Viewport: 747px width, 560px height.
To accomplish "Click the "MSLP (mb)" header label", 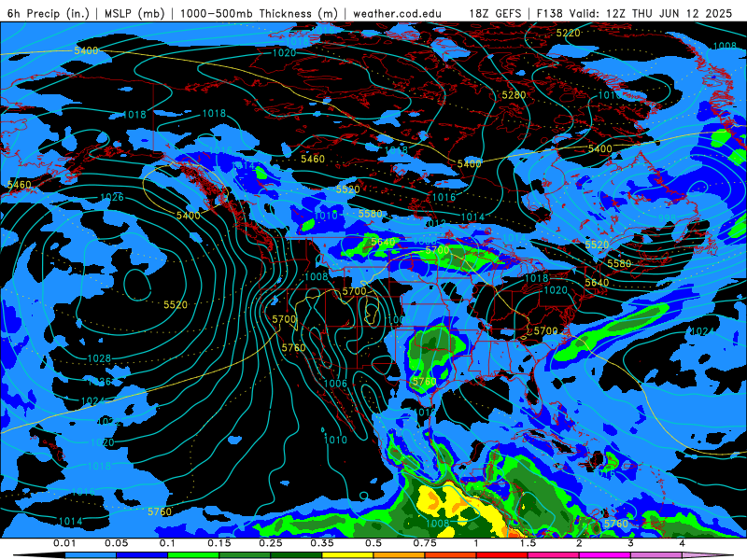I will pyautogui.click(x=134, y=13).
